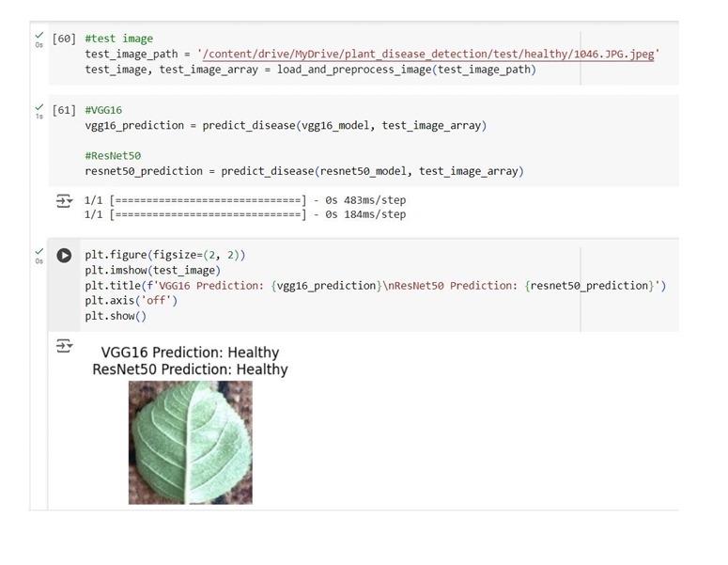Click the 184ms/step progress output line
The width and height of the screenshot is (728, 565).
pyautogui.click(x=245, y=214)
